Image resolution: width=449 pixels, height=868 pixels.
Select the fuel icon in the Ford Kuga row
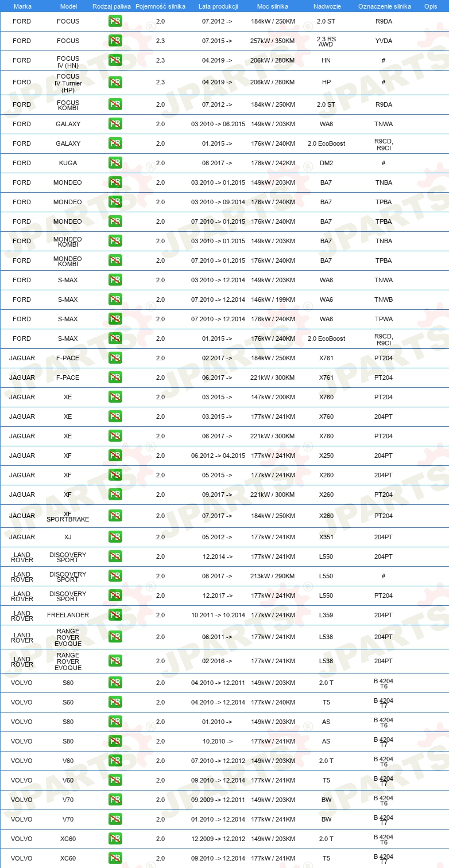115,163
